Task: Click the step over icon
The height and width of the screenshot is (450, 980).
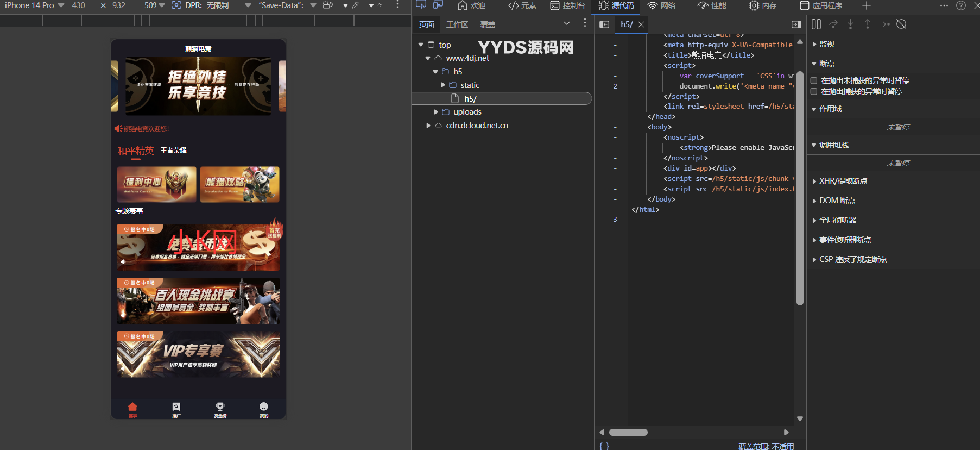Action: [833, 24]
